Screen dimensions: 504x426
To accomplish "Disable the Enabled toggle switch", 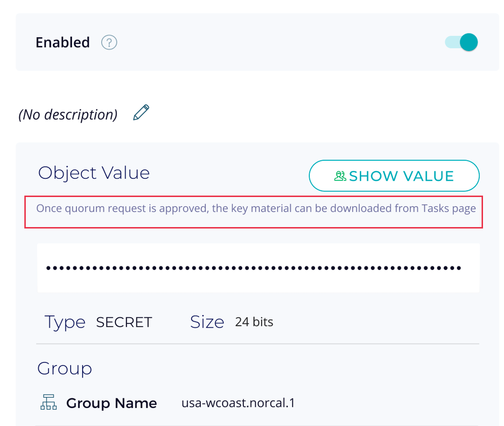I will [462, 42].
